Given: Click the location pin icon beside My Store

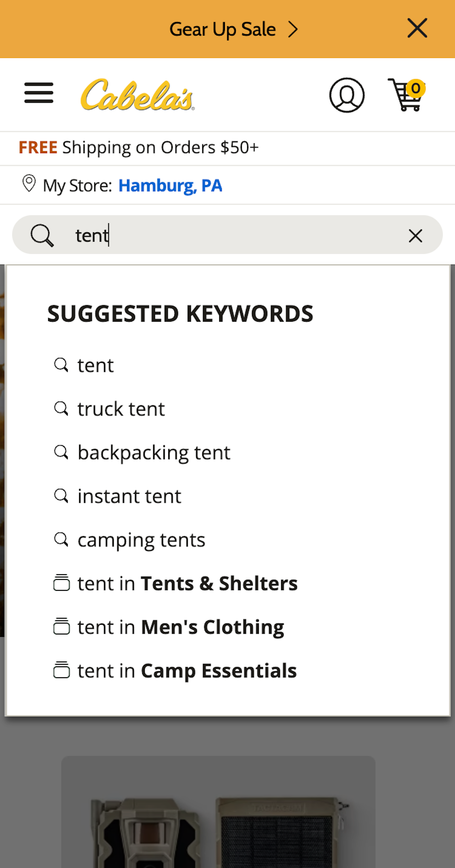Looking at the screenshot, I should coord(29,184).
